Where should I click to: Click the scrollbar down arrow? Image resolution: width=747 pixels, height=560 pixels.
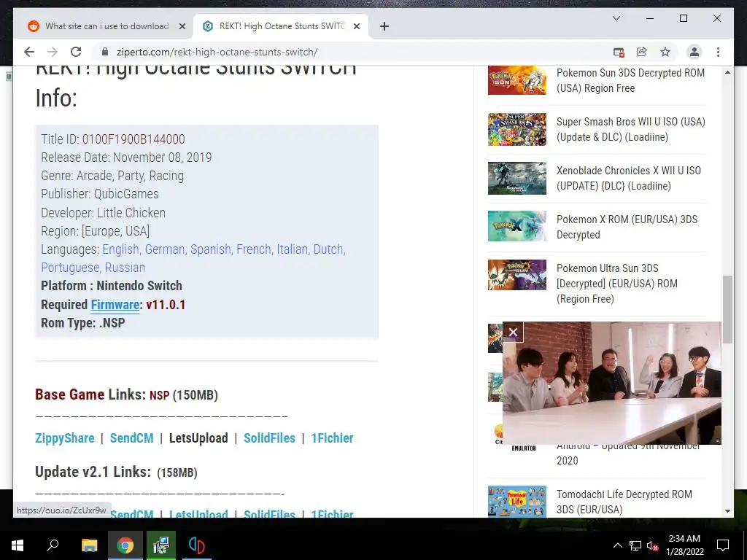point(727,511)
